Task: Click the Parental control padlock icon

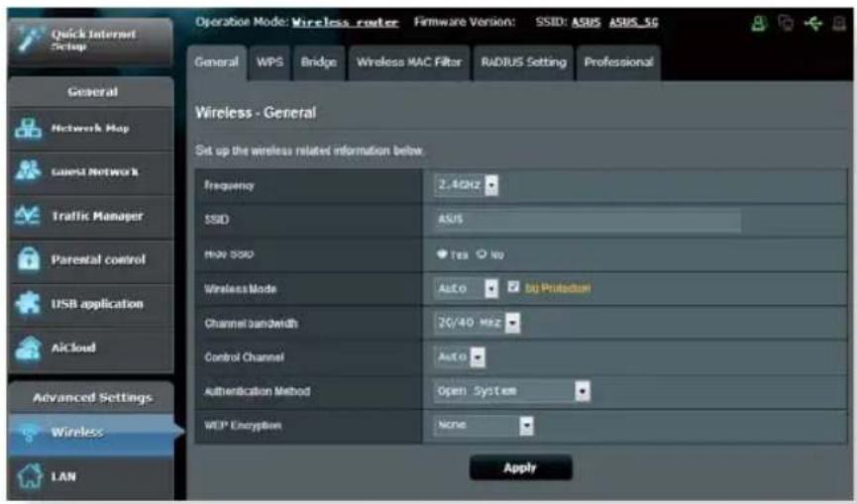Action: click(29, 258)
